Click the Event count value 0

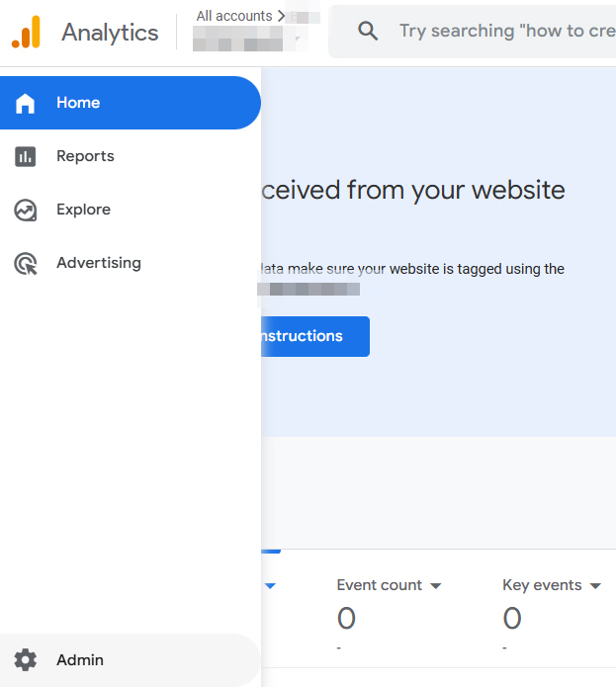[x=346, y=618]
